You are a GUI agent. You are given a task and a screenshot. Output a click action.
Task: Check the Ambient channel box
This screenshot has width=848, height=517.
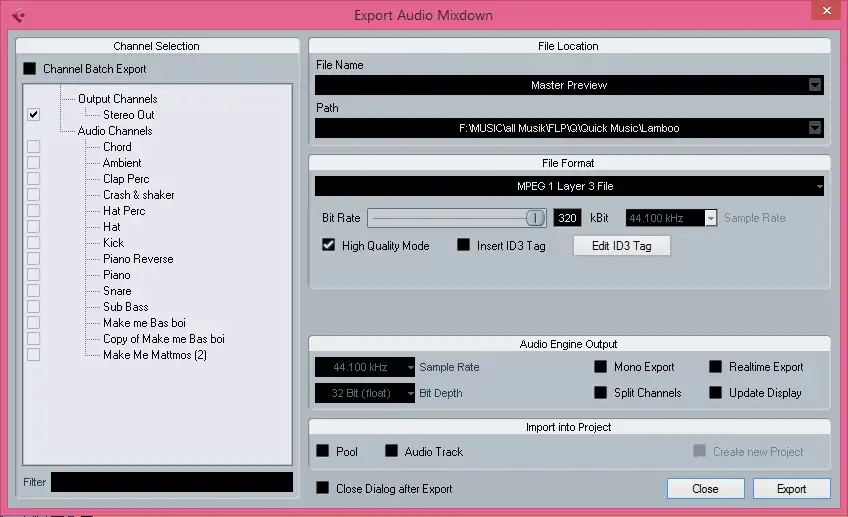34,163
